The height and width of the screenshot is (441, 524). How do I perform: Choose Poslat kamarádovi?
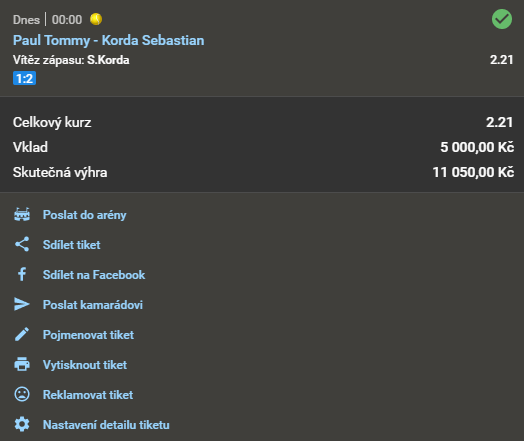93,305
